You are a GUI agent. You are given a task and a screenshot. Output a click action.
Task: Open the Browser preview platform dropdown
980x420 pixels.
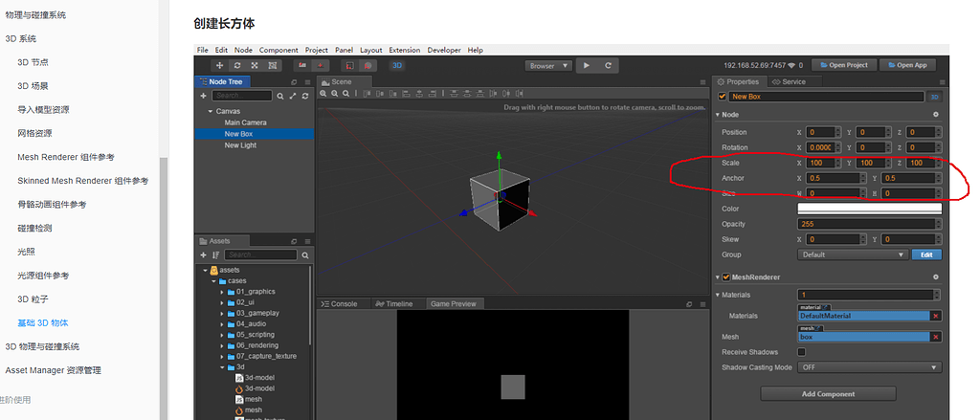tap(548, 66)
